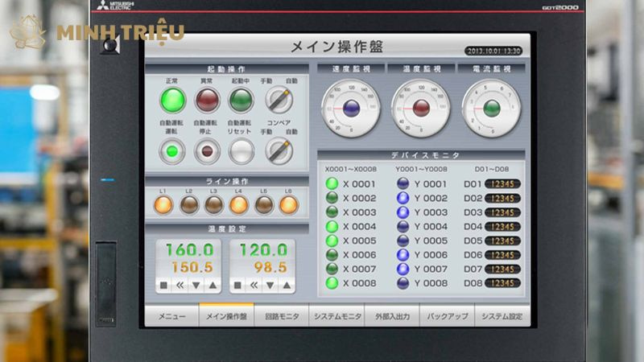Click the X 0001 device indicator lamp
This screenshot has width=644, height=362.
pos(332,184)
